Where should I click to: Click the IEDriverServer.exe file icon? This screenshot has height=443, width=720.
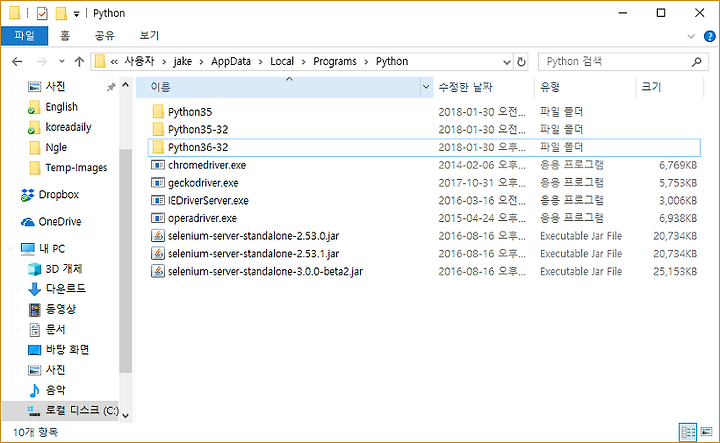tap(158, 200)
